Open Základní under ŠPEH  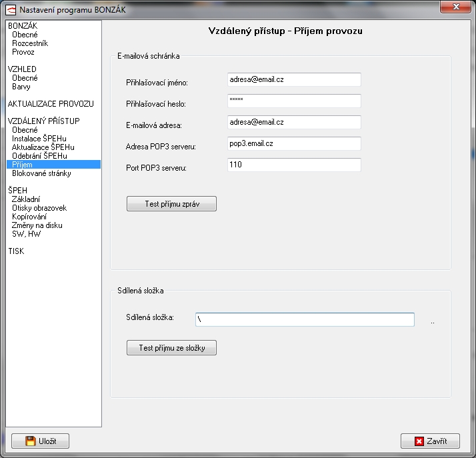tap(26, 199)
